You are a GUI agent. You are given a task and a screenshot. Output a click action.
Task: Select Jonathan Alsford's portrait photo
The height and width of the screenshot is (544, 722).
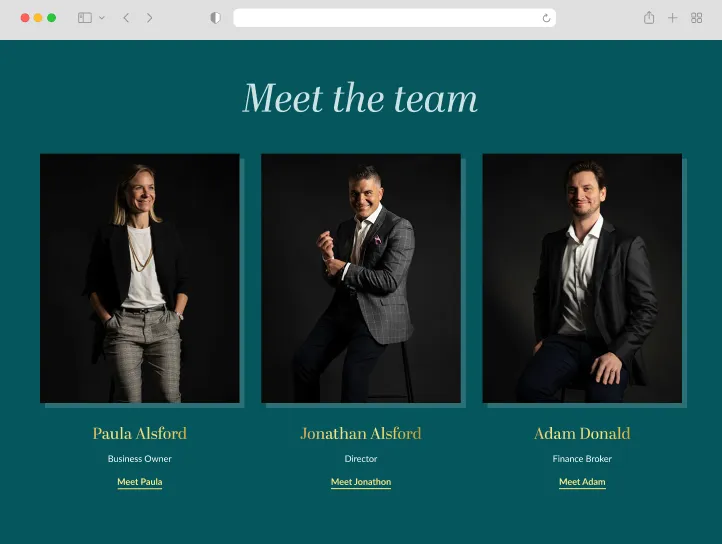pos(361,278)
